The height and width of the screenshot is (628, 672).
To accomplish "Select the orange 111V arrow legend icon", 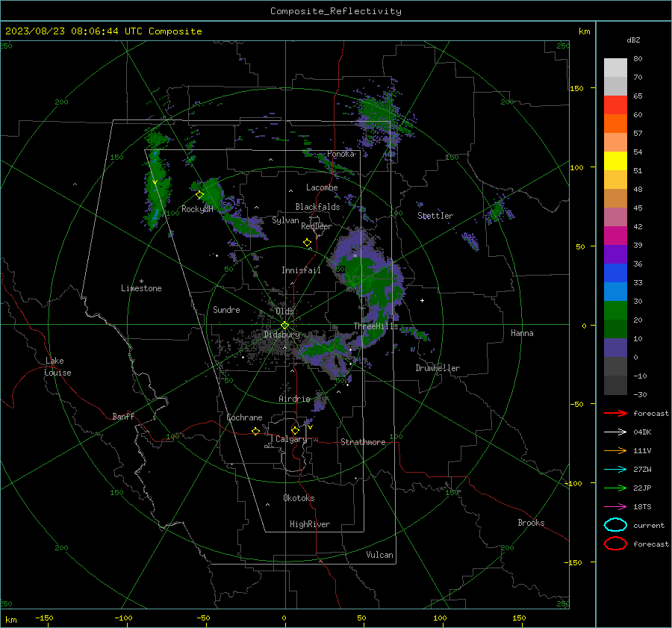I will pyautogui.click(x=615, y=450).
